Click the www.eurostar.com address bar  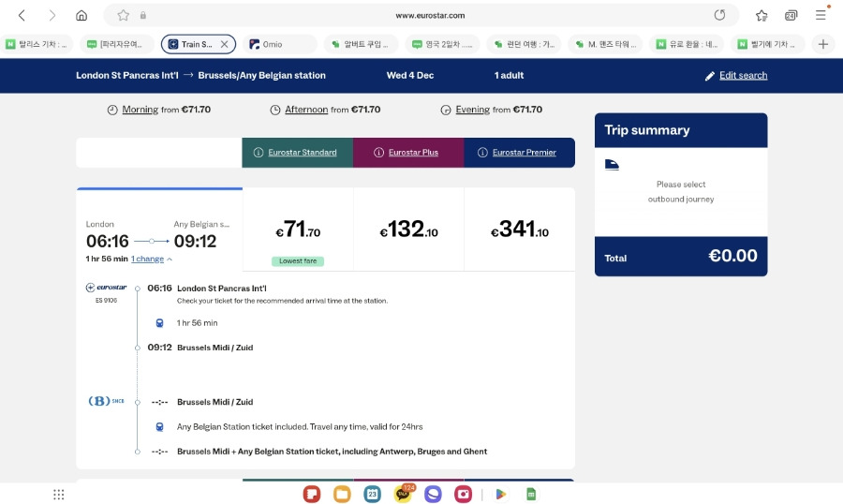pos(430,15)
